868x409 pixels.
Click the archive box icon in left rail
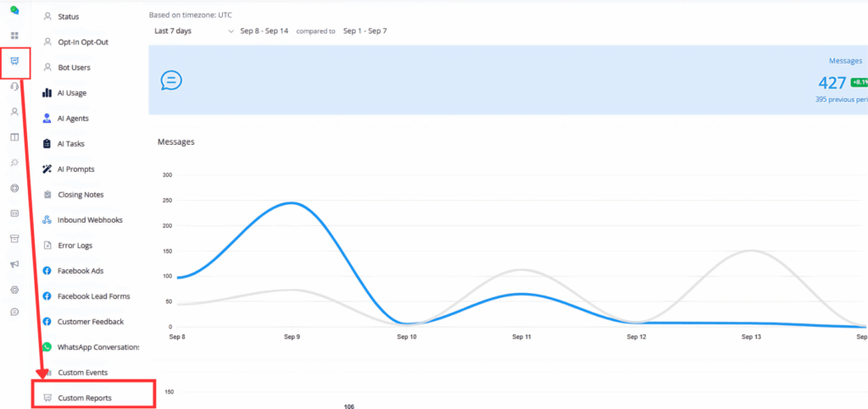[14, 239]
